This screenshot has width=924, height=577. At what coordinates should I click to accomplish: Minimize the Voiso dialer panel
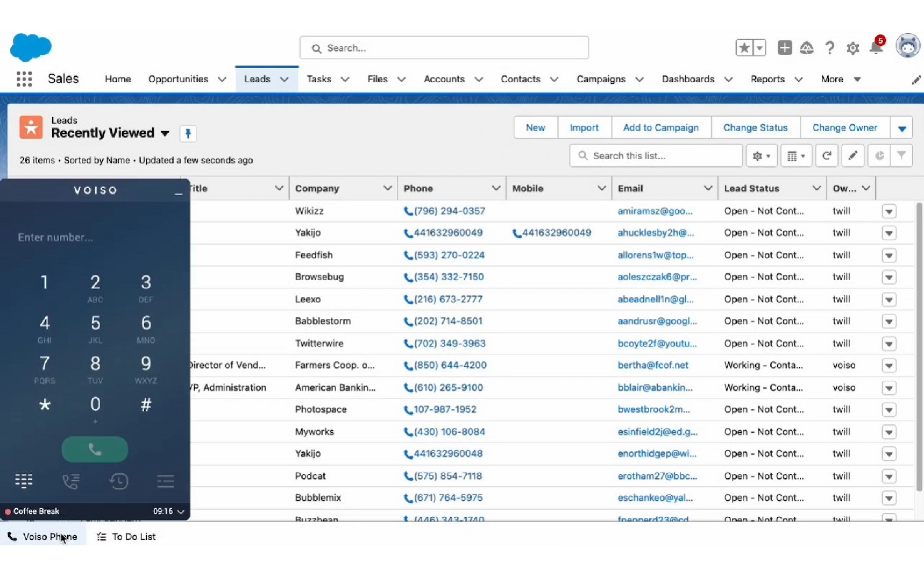point(178,194)
